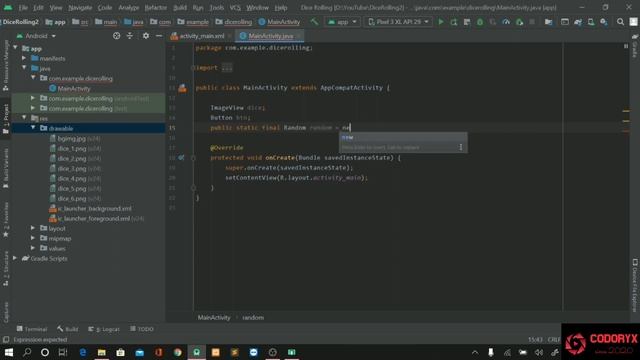The height and width of the screenshot is (360, 640).
Task: Select ic_launcher_background.xml file
Action: [x=90, y=209]
